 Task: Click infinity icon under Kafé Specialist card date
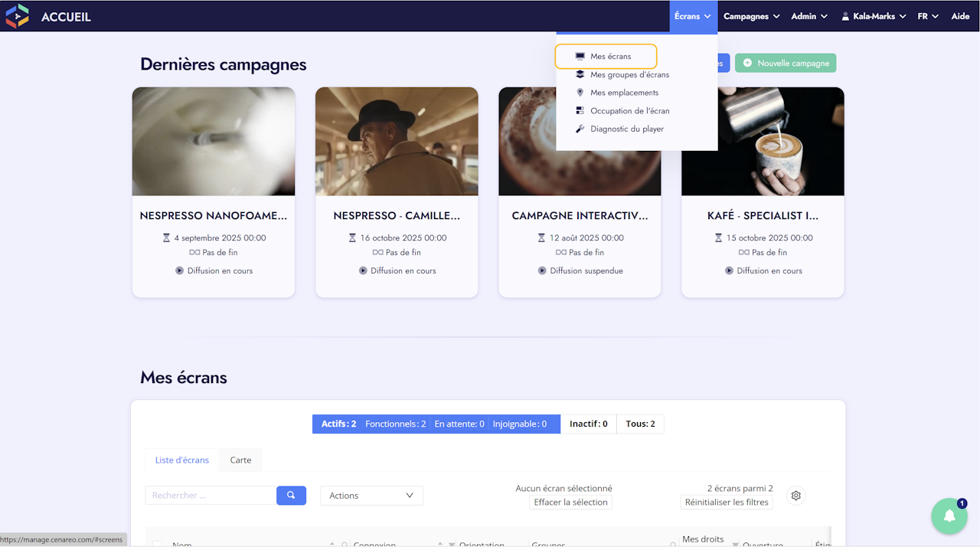(743, 252)
